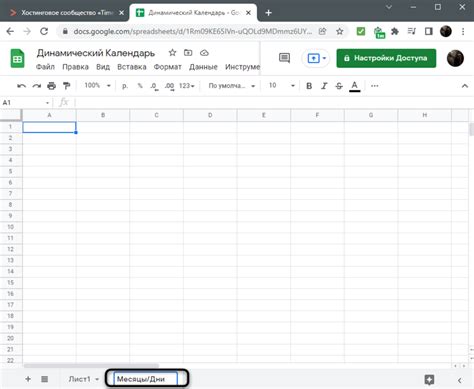The width and height of the screenshot is (474, 389).
Task: Open media control icon in Chrome toolbar
Action: 411,31
